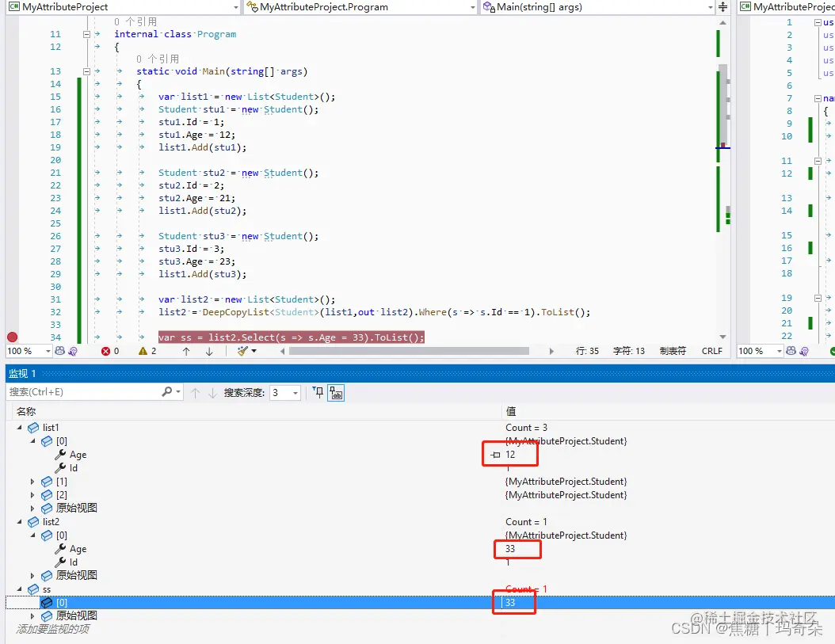This screenshot has width=835, height=644.
Task: Open Main(string[] args) member dropdown
Action: click(x=710, y=7)
